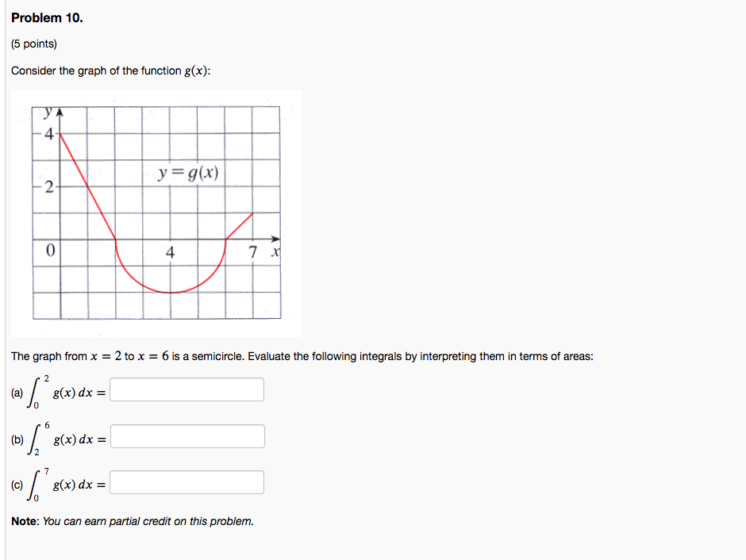This screenshot has width=746, height=560.
Task: Click the answer box for part (c)
Action: pos(187,481)
